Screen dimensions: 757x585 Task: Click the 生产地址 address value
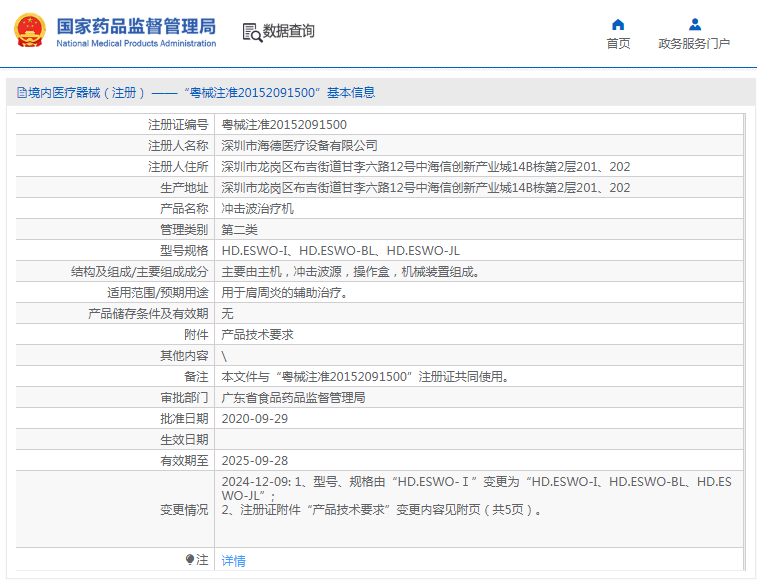coord(426,187)
